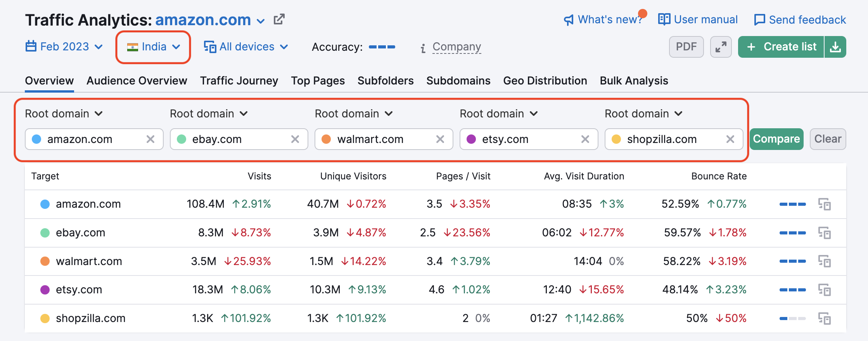Open the Bulk Analysis tab
868x341 pixels.
[x=634, y=81]
